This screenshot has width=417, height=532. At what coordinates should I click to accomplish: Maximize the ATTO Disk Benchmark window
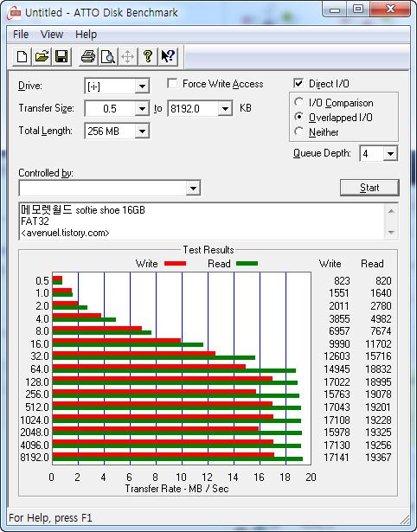click(358, 10)
